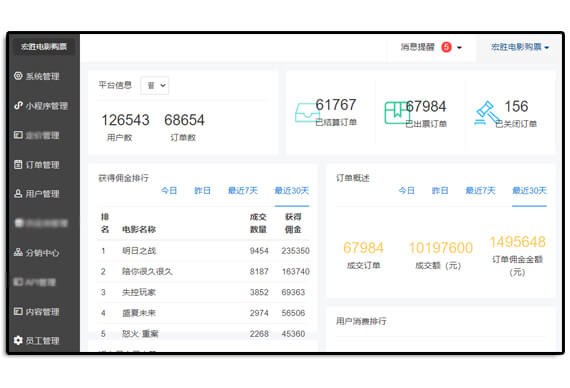Select 今日 tab in 获得佣金排行 panel
The height and width of the screenshot is (388, 570).
[x=169, y=191]
